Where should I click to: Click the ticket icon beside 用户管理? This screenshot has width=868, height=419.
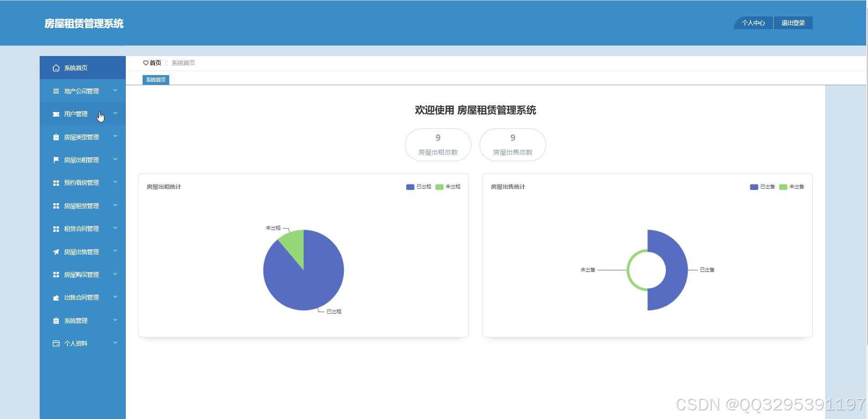point(56,114)
